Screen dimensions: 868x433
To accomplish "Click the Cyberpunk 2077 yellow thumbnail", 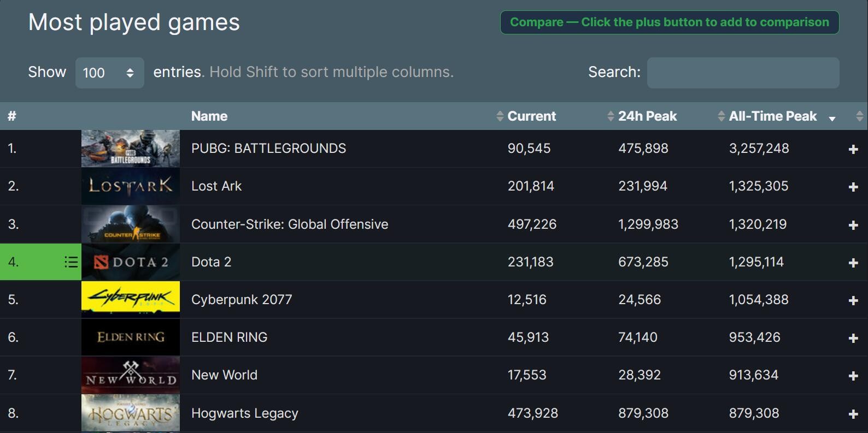I will pyautogui.click(x=131, y=299).
